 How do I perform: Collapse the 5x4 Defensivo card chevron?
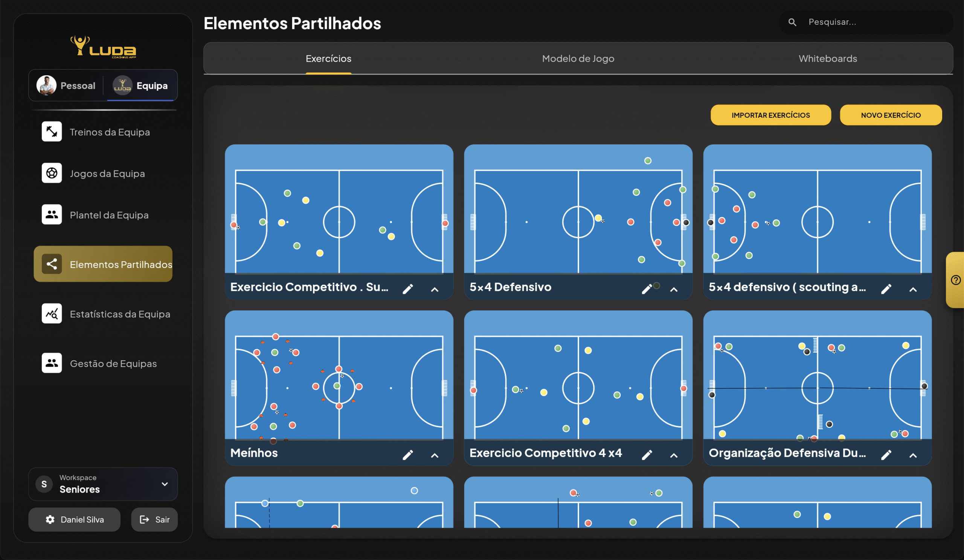tap(674, 289)
